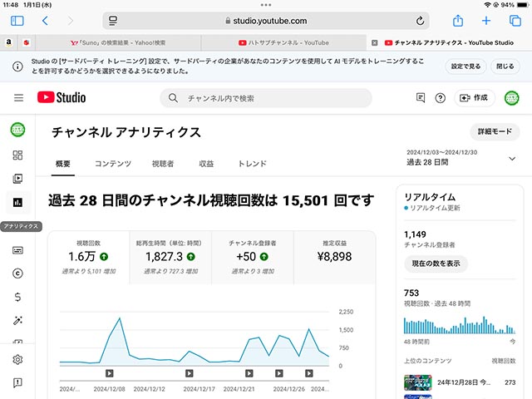The width and height of the screenshot is (532, 399).
Task: Dismiss the banner with 閉じる
Action: coord(505,66)
